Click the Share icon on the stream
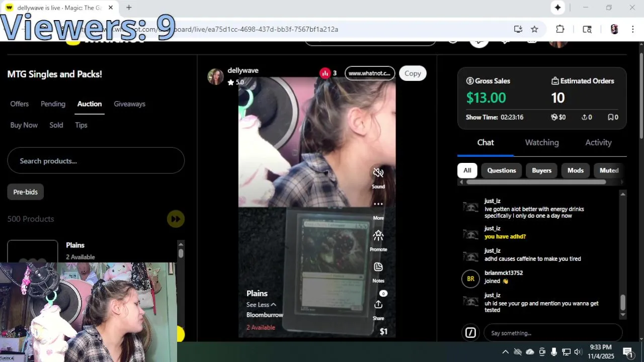 click(378, 305)
